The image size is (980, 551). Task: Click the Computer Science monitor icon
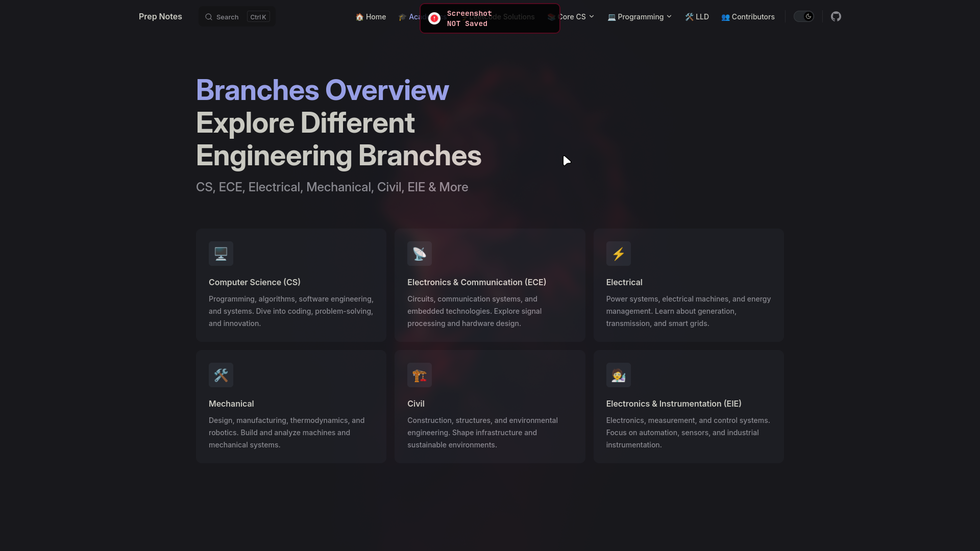pos(220,254)
